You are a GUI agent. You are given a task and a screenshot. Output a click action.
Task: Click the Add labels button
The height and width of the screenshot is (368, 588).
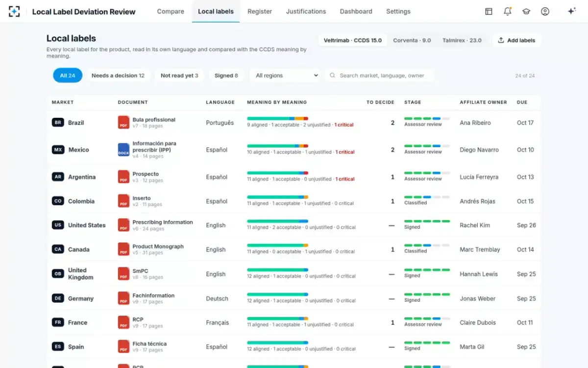click(x=516, y=40)
